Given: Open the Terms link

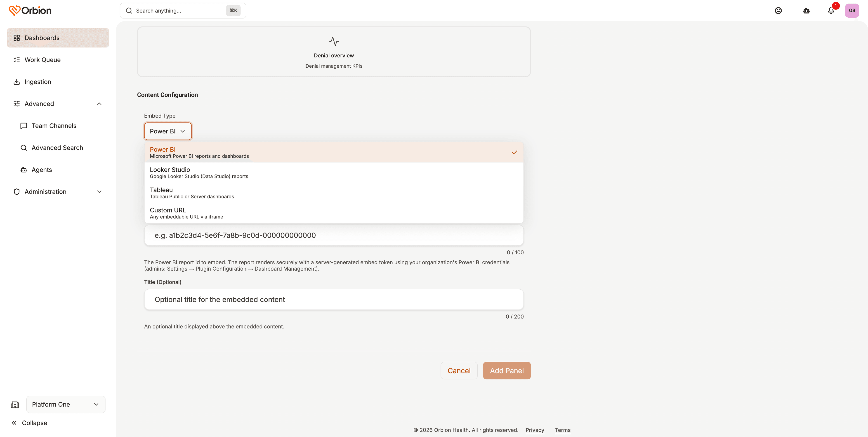Looking at the screenshot, I should (563, 430).
